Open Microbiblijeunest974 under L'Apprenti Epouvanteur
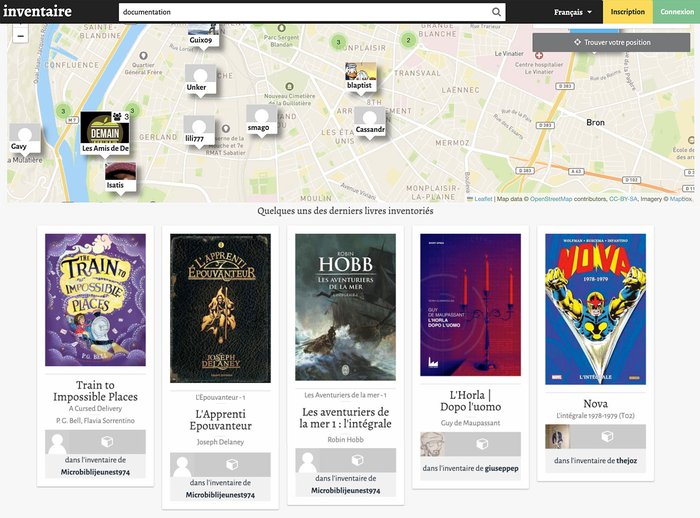Viewport: 700px width, 518px height. coord(221,495)
